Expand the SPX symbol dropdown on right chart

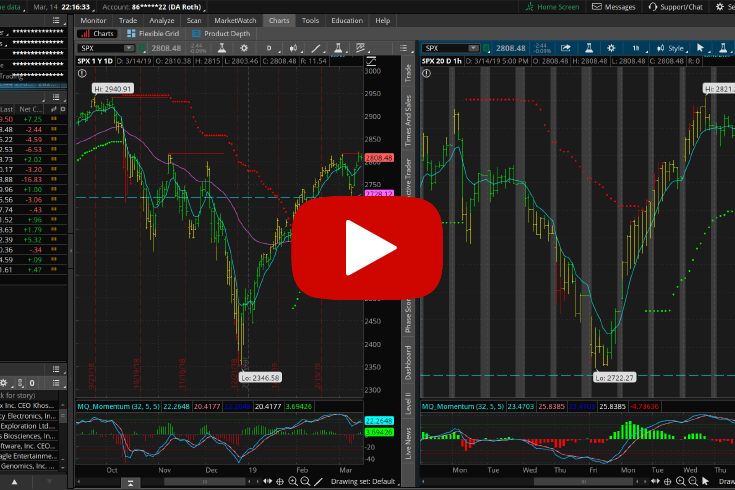[473, 48]
